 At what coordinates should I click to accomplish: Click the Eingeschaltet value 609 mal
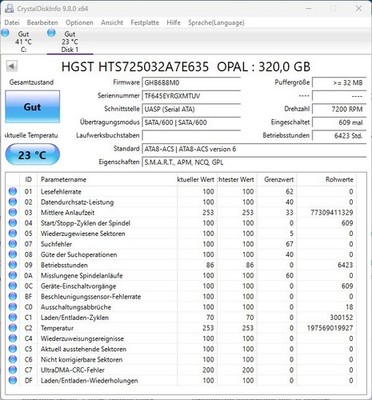pos(339,122)
